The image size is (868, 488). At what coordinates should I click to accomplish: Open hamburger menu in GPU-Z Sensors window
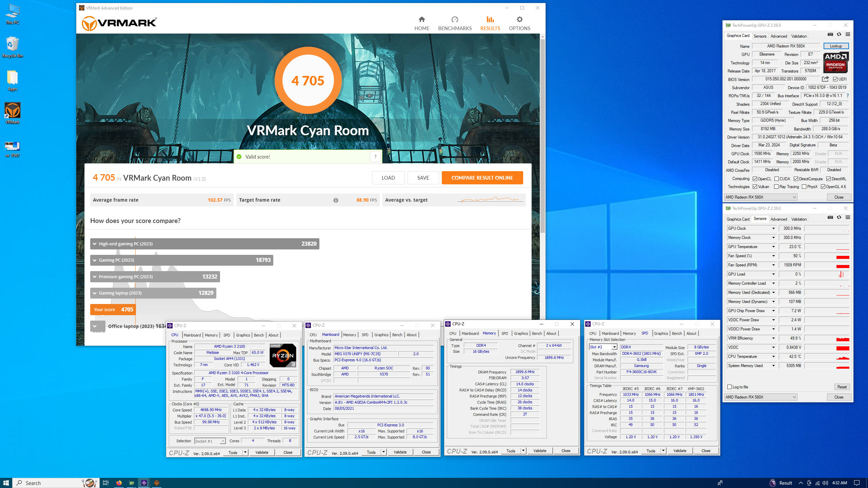848,217
